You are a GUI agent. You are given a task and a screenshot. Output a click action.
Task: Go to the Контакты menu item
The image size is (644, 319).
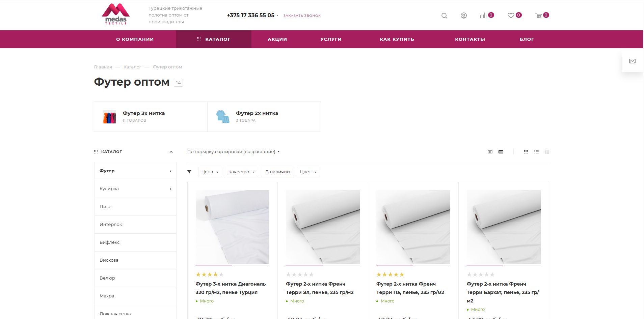point(470,39)
